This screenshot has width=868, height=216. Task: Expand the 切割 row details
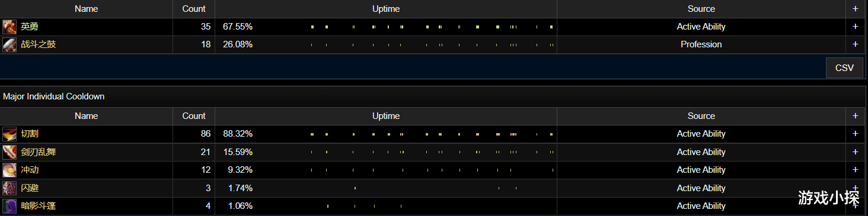[855, 134]
